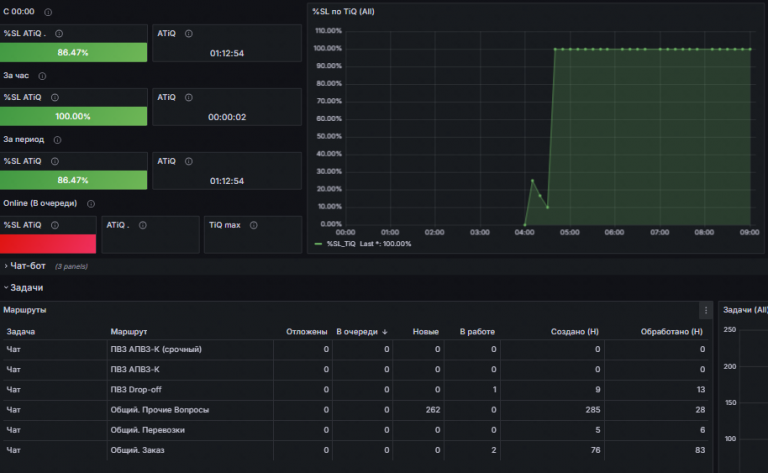This screenshot has height=473, width=768.
Task: Click the %SL по TiQ (All) panel title
Action: tap(343, 12)
